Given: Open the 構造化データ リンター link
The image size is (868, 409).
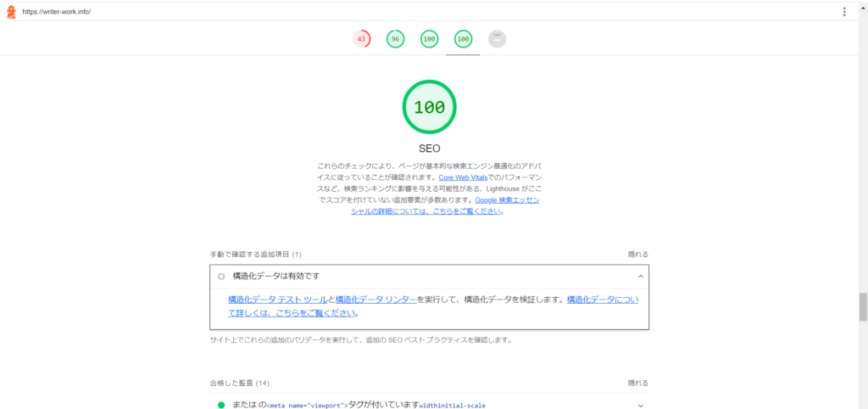Looking at the screenshot, I should [x=376, y=300].
